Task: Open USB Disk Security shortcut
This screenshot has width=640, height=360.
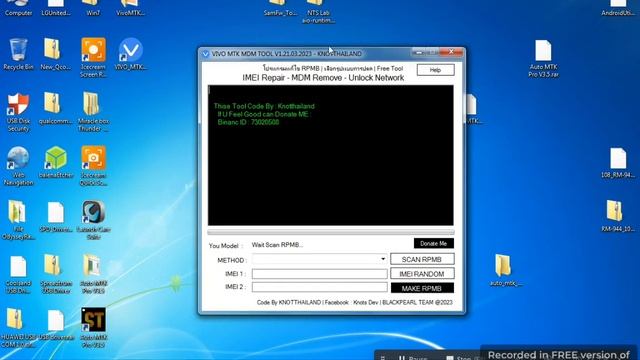Action: [18, 104]
